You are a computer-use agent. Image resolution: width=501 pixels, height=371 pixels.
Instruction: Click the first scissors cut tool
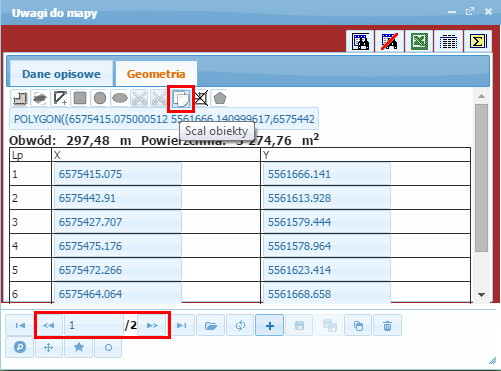coord(140,98)
